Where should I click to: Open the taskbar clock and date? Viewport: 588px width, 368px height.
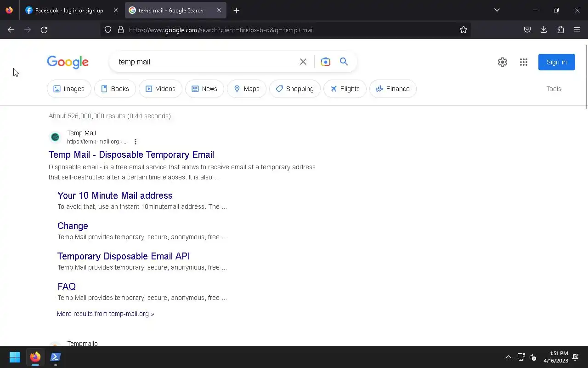[x=556, y=357]
